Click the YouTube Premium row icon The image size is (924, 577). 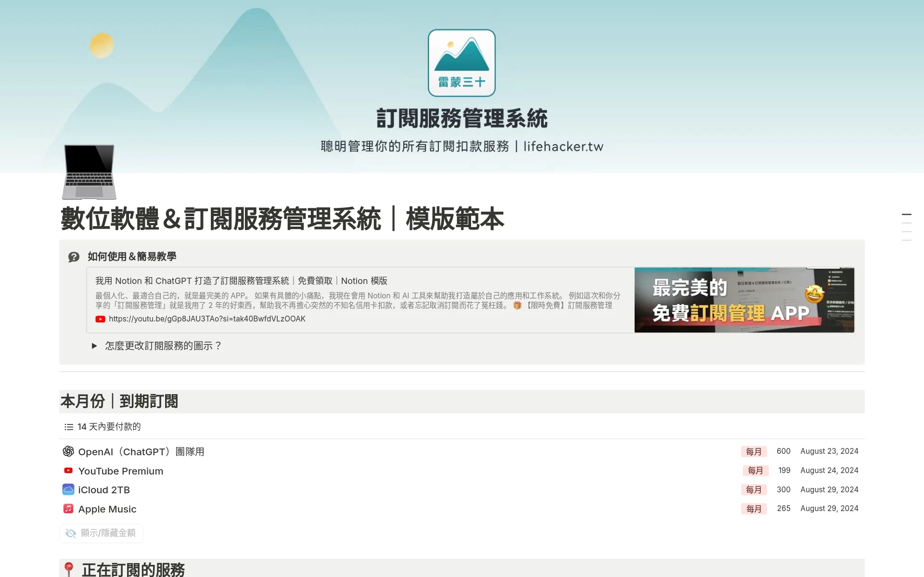click(68, 471)
